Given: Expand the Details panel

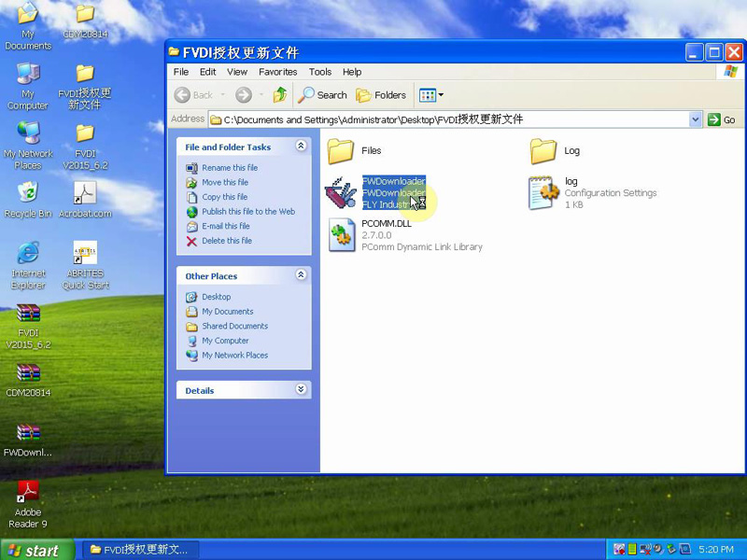Looking at the screenshot, I should point(301,390).
